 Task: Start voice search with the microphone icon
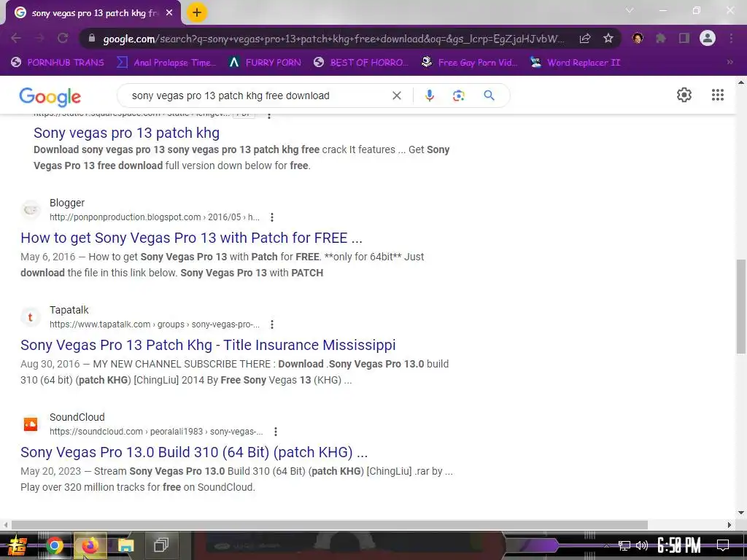pos(429,96)
